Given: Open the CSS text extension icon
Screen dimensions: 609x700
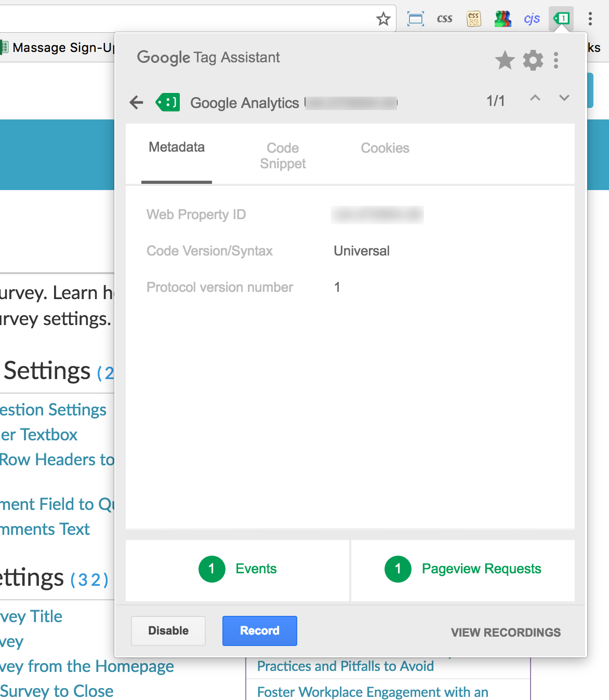Looking at the screenshot, I should pos(445,19).
